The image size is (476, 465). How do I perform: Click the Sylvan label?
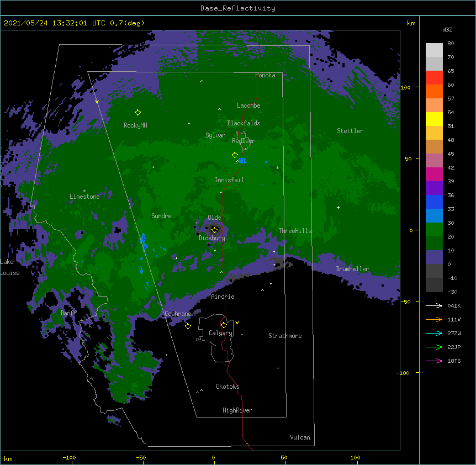[x=215, y=135]
